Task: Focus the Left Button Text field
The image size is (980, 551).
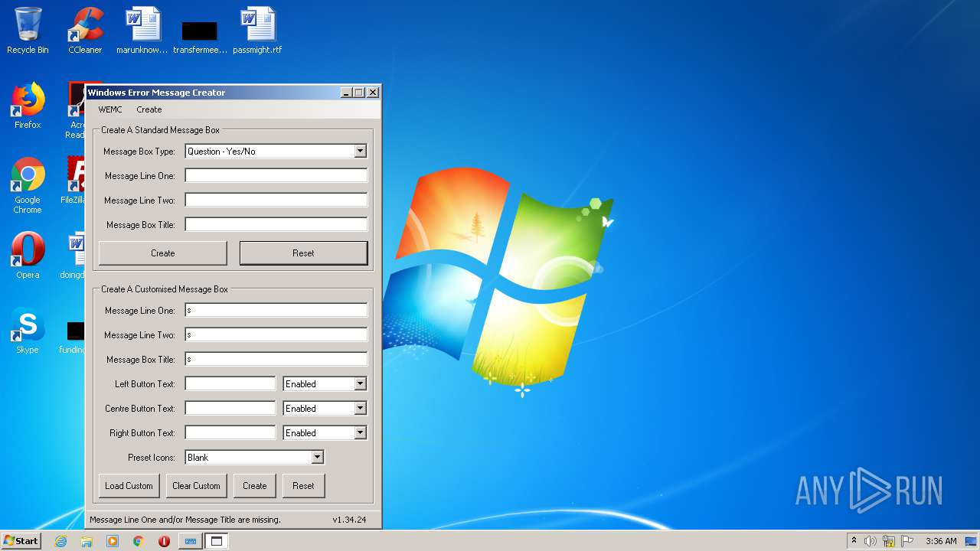Action: 230,384
